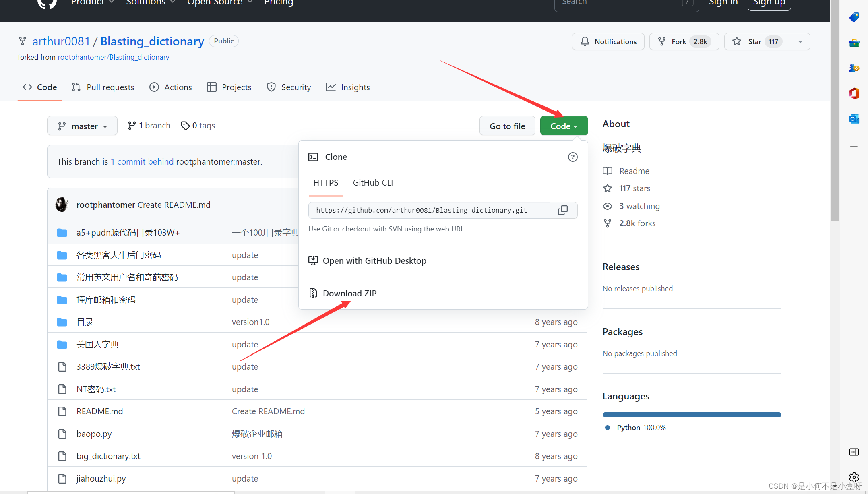
Task: Open the Create README.md commit message
Action: coord(174,205)
